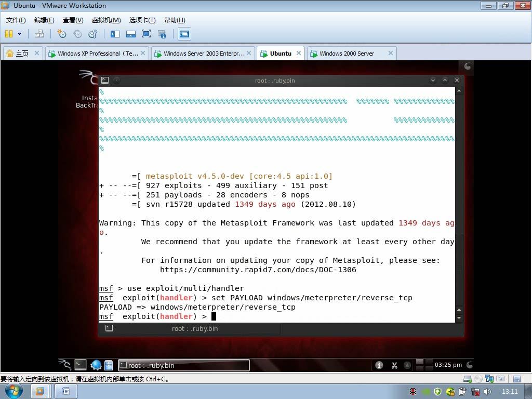
Task: Open the 虚拟机(M) menu
Action: pos(106,20)
